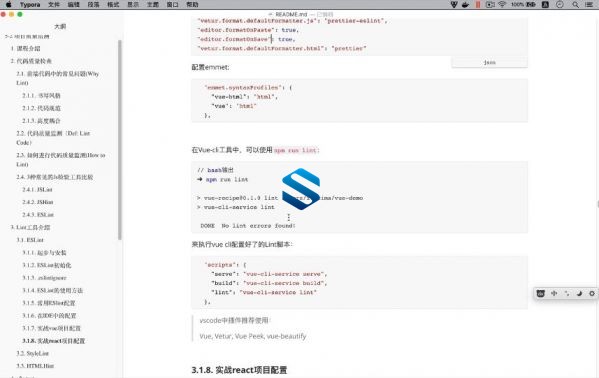Open the Apple menu
This screenshot has height=378, width=599.
(x=8, y=5)
